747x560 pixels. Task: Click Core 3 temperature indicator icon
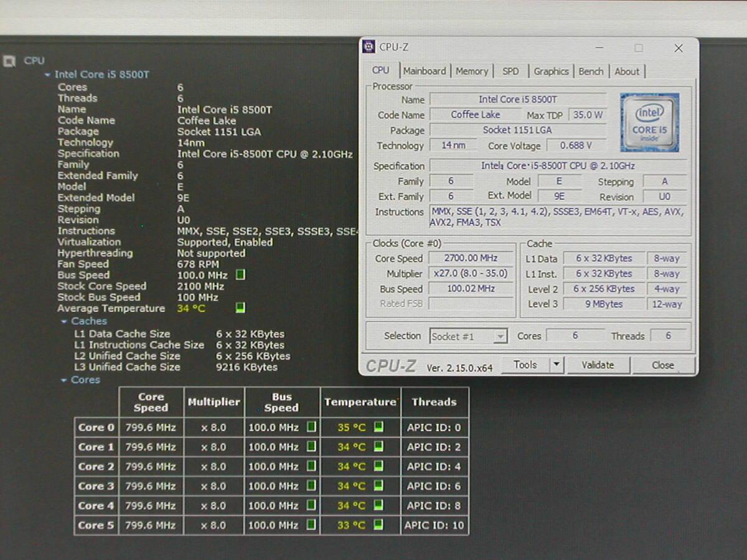click(x=378, y=485)
